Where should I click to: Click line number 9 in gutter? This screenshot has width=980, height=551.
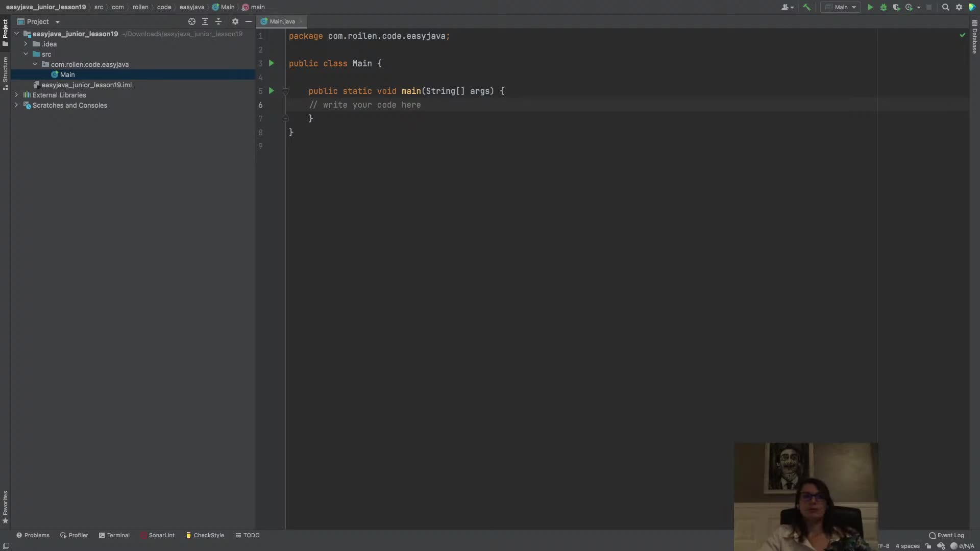click(x=260, y=146)
